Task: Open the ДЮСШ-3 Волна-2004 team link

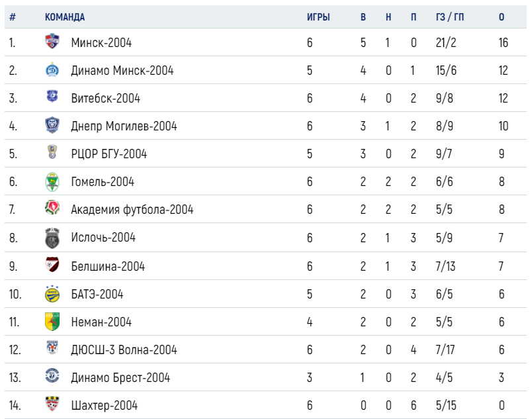Action: click(124, 349)
